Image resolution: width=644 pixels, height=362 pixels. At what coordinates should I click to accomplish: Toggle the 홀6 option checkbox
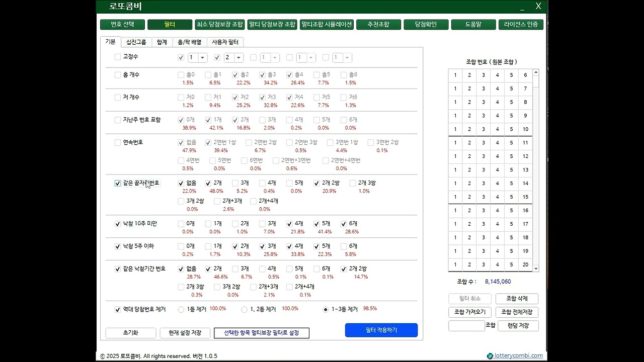[x=344, y=75]
